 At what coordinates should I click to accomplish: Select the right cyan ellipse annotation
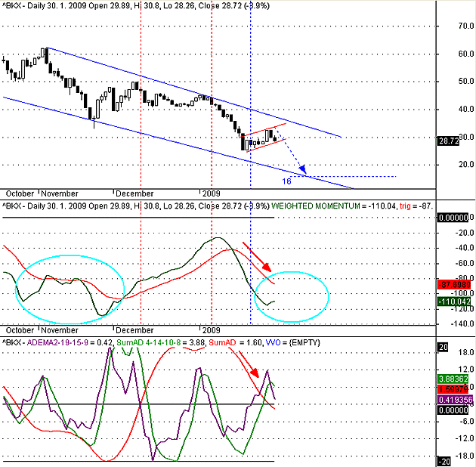pos(292,297)
